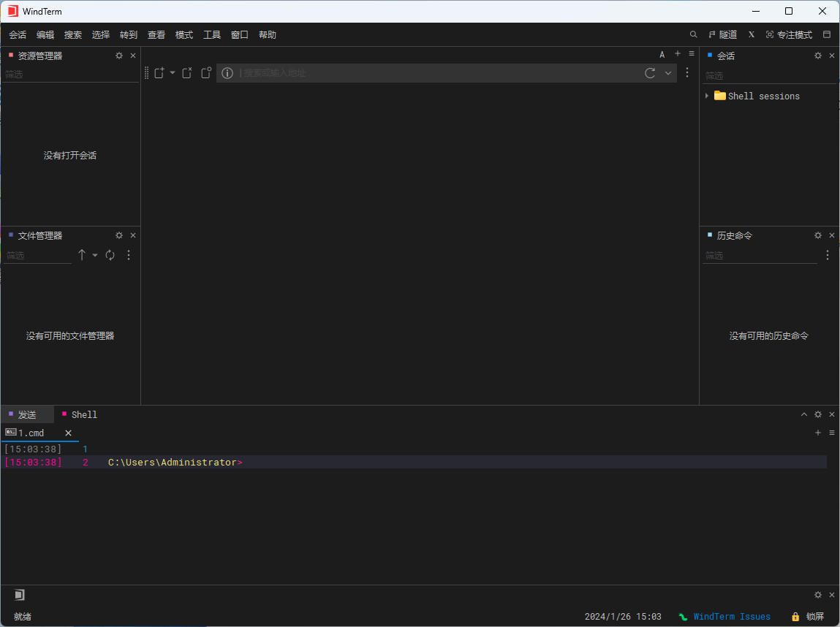
Task: Click the close-tab toolbar icon
Action: click(187, 73)
